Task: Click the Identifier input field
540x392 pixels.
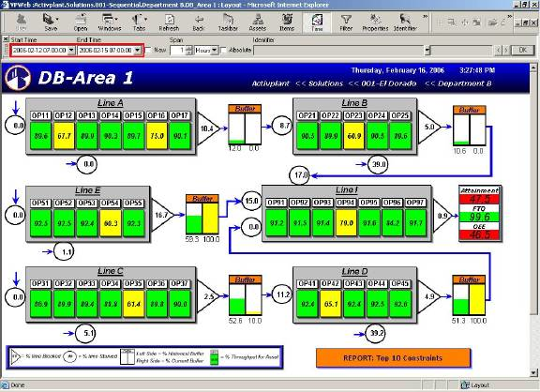Action: [338, 51]
